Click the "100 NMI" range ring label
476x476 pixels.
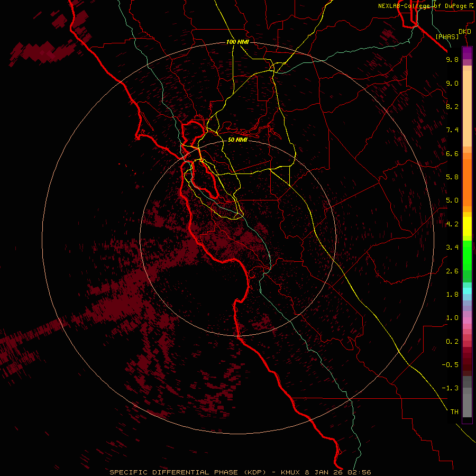(237, 42)
